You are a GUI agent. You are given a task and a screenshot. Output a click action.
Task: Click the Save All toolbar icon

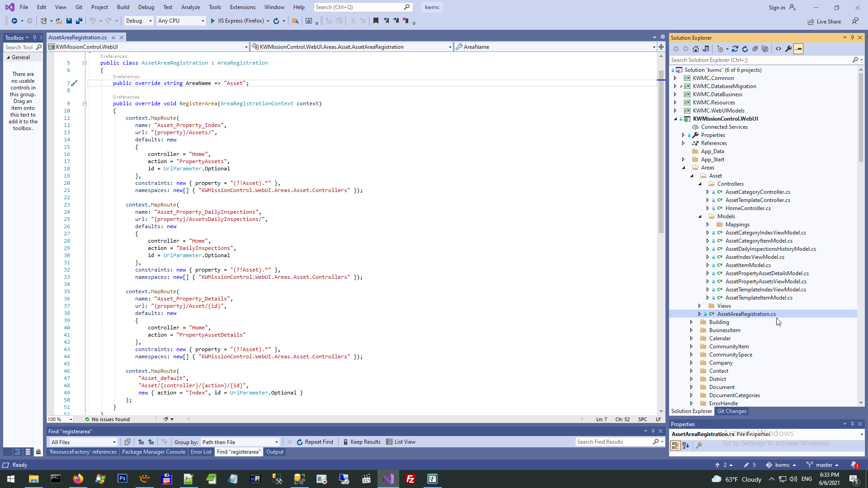click(79, 21)
